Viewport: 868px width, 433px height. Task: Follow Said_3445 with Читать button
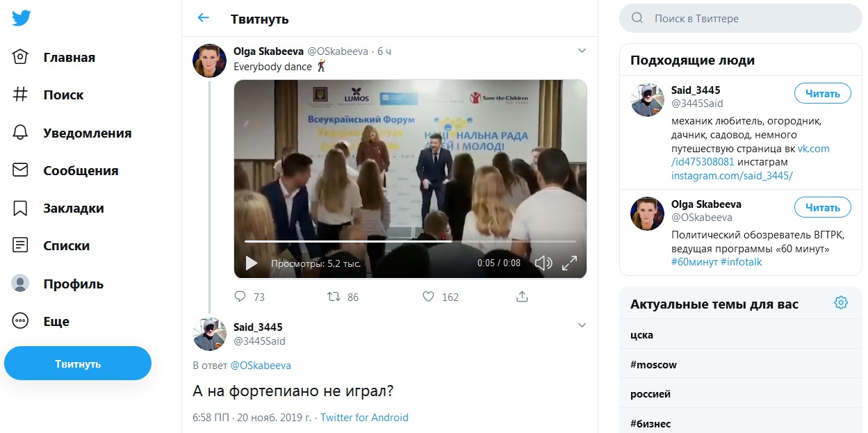click(823, 94)
